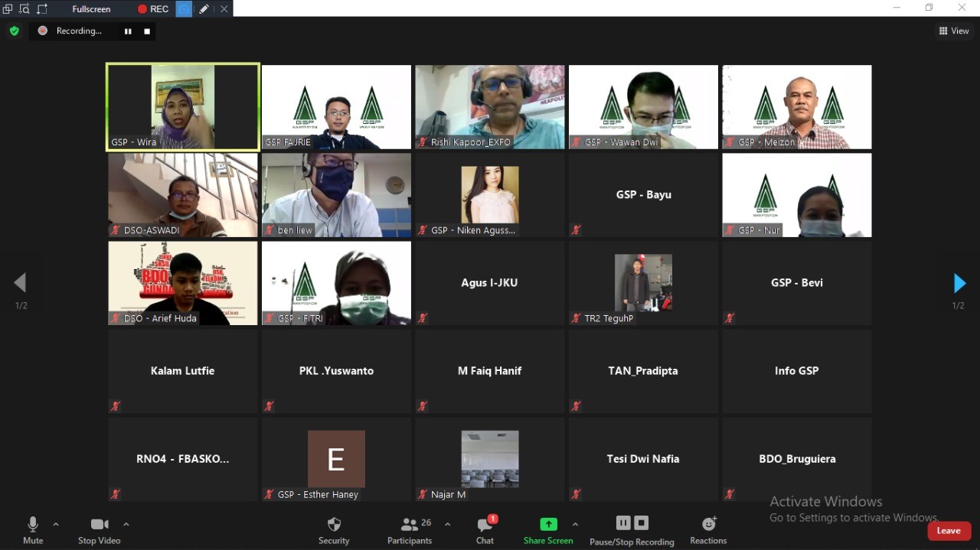
Task: Select GSP - FITRI video tile
Action: point(336,283)
